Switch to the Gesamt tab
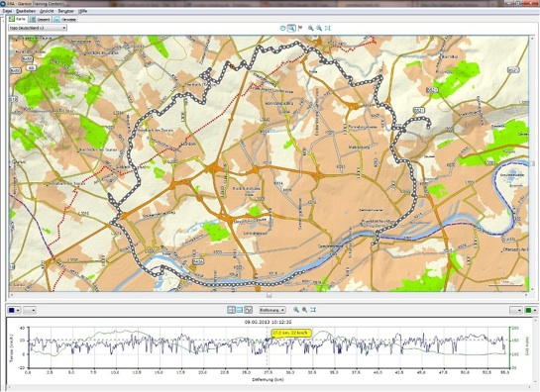This screenshot has height=392, width=540. [41, 19]
